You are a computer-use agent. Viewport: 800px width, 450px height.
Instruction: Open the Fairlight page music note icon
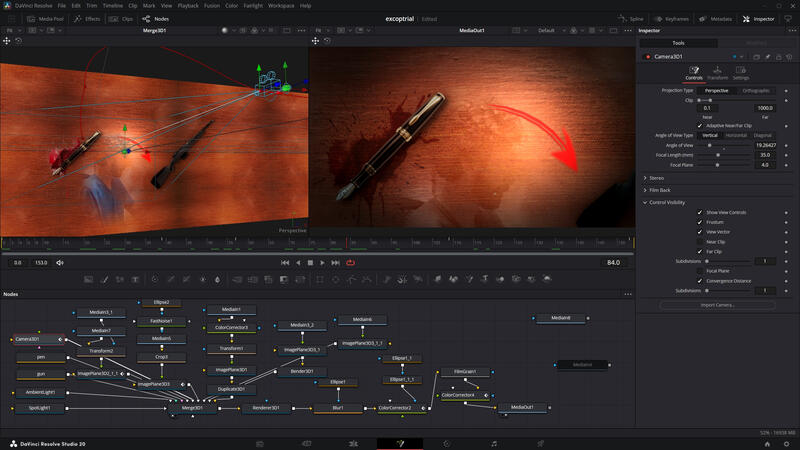(x=493, y=443)
